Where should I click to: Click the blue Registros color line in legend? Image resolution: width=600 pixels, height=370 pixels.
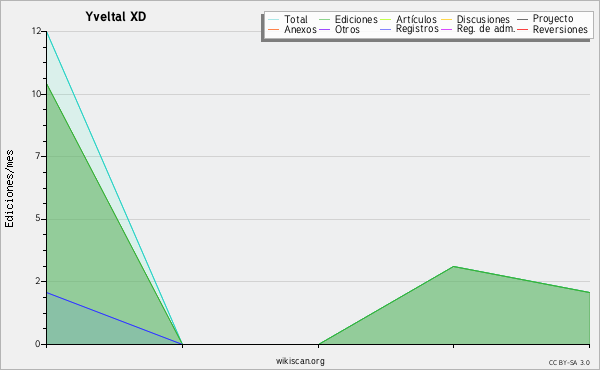click(385, 29)
